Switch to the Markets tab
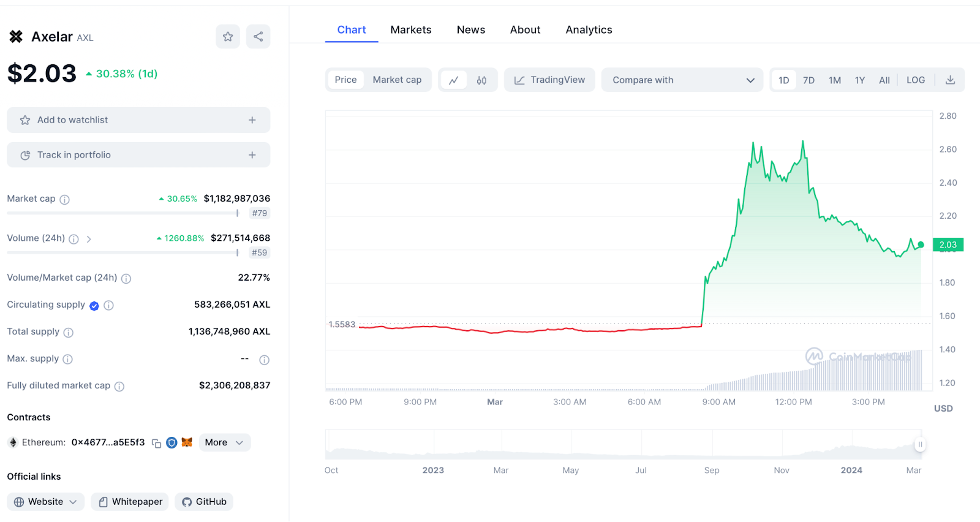 pyautogui.click(x=411, y=29)
